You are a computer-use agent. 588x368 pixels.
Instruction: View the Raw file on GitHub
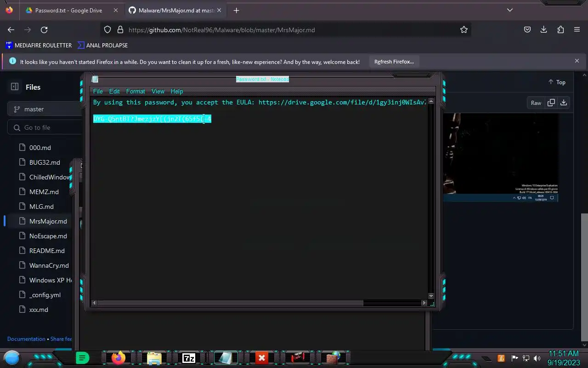536,103
